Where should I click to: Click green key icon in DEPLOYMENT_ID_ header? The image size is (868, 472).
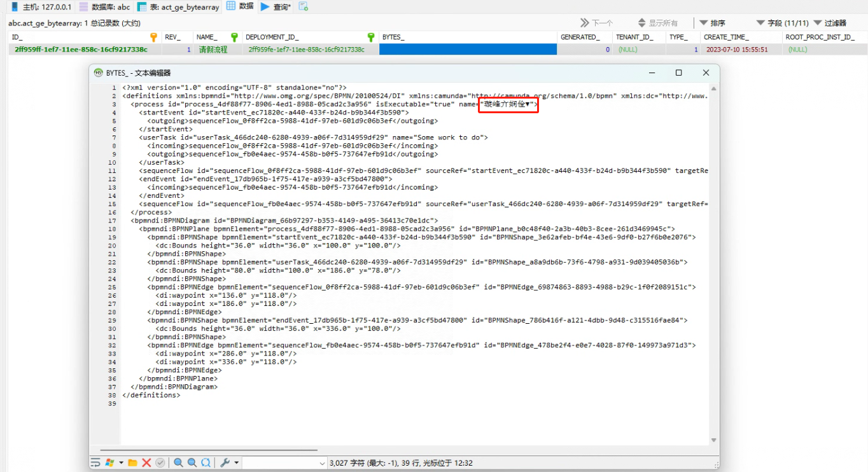point(371,37)
